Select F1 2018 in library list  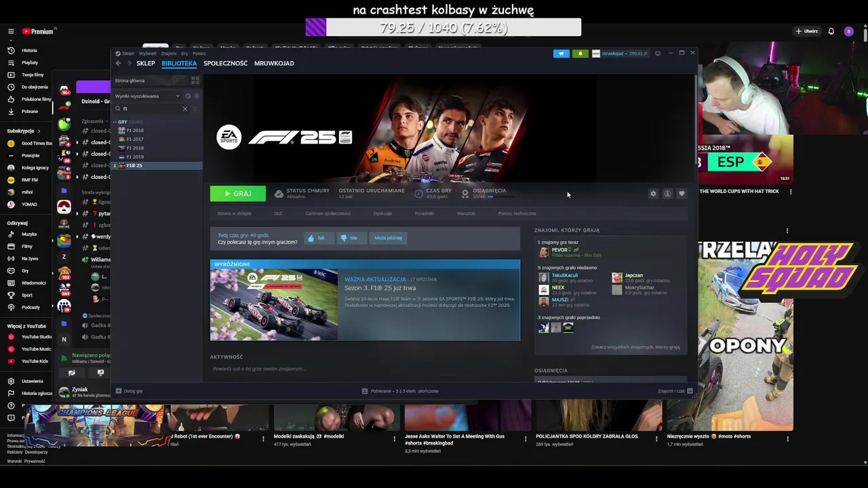click(x=135, y=148)
